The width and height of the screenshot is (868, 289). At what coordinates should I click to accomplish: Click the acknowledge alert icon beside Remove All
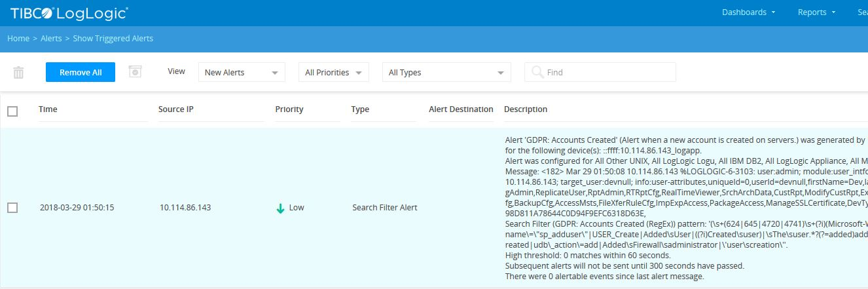135,71
